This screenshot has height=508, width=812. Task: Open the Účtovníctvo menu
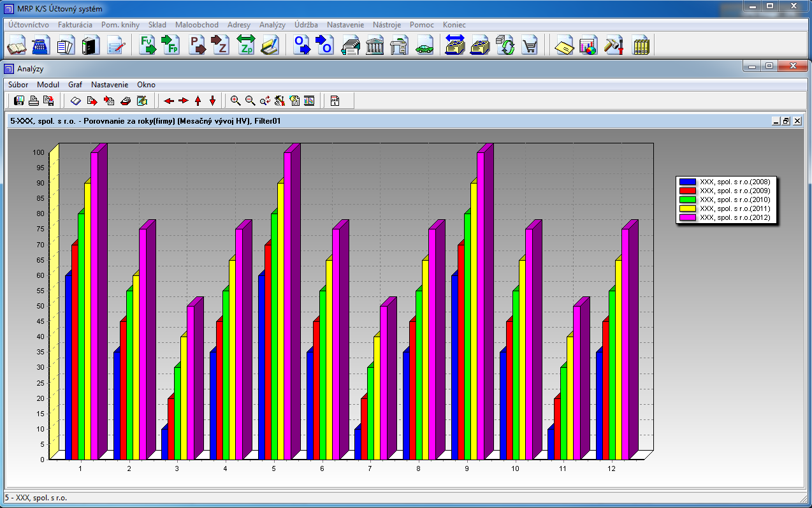29,25
